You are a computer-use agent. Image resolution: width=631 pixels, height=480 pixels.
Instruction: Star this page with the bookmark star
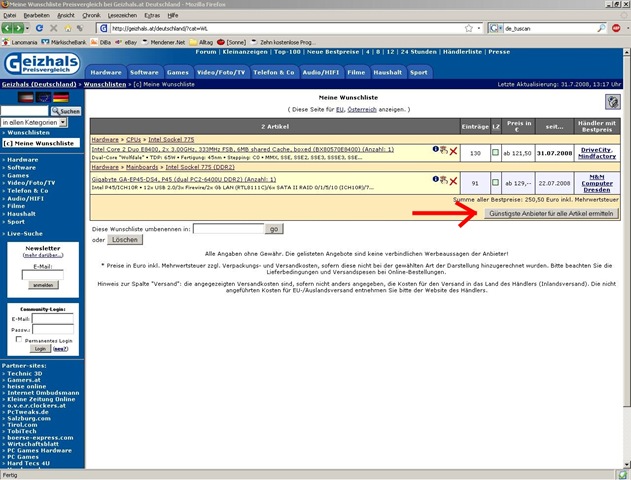(468, 28)
